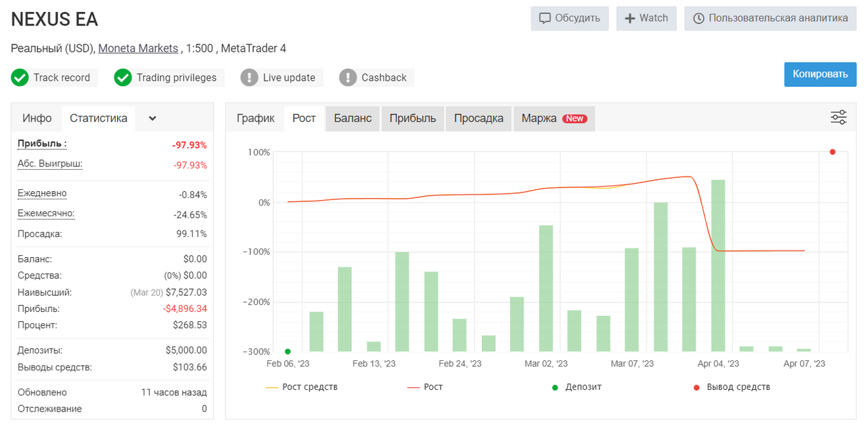Click the NEXUS EA title
Image resolution: width=868 pixels, height=427 pixels.
55,20
